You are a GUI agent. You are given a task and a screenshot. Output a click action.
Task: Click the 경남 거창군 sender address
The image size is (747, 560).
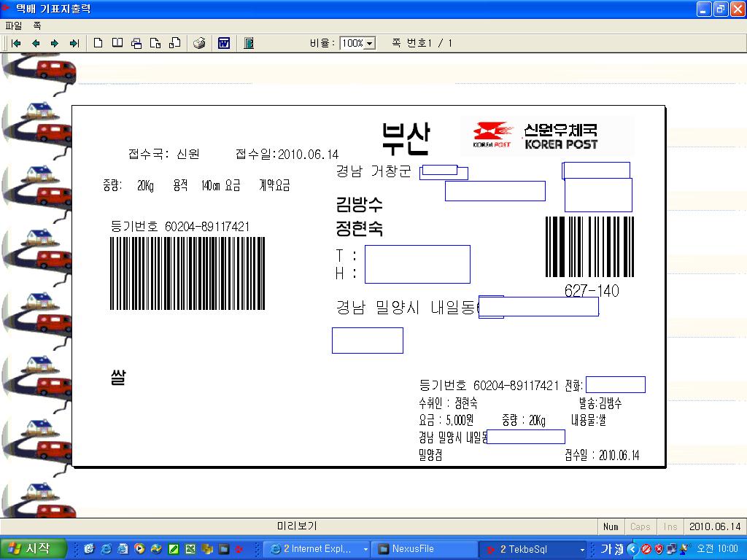[373, 171]
